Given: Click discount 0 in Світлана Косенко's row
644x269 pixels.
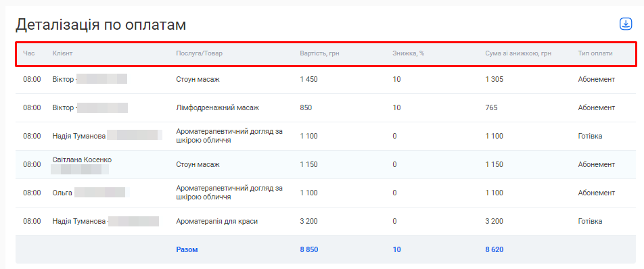Looking at the screenshot, I should pyautogui.click(x=394, y=164).
